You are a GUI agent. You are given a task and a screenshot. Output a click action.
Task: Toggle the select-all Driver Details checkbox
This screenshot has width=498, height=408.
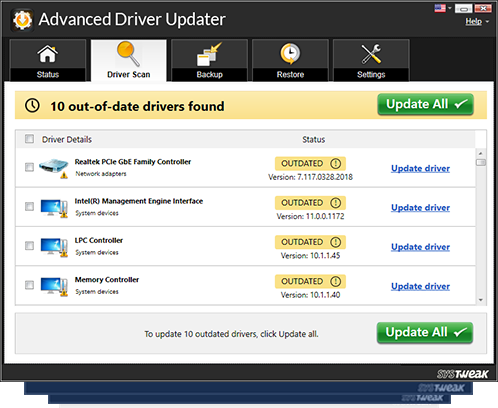pos(29,139)
